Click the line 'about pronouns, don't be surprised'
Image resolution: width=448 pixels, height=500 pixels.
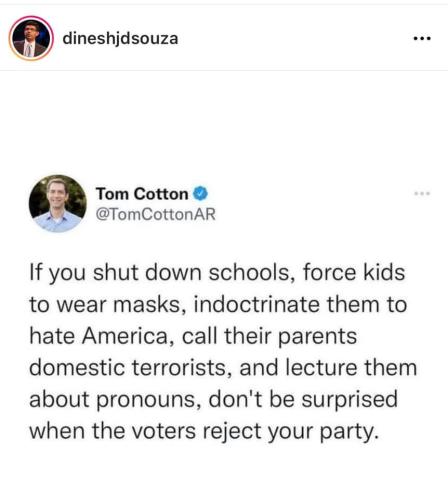tap(213, 399)
